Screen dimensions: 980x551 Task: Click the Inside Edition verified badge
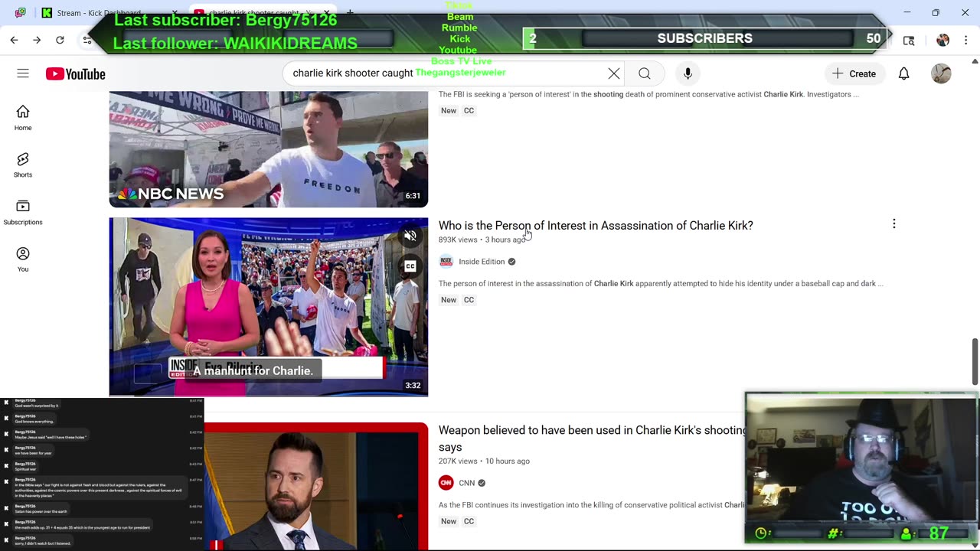click(x=512, y=262)
